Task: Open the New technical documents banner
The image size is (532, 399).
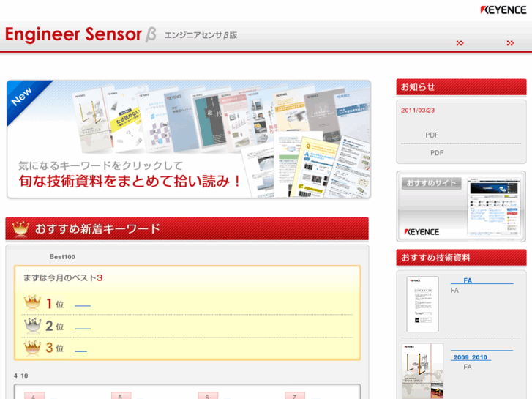Action: point(189,139)
